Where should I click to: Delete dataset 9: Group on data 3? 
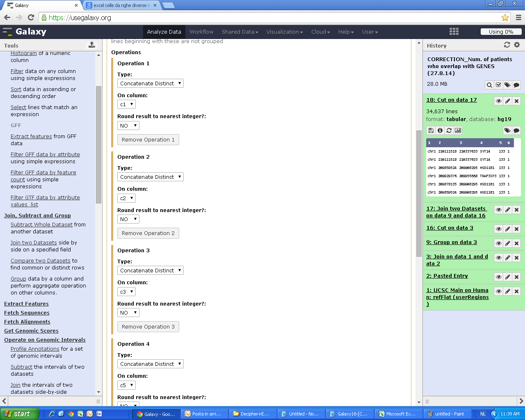pyautogui.click(x=517, y=243)
